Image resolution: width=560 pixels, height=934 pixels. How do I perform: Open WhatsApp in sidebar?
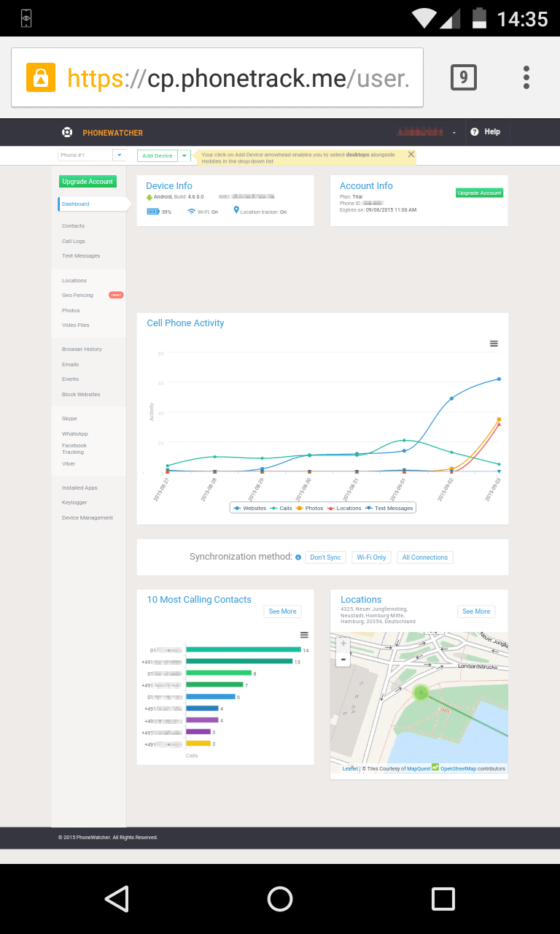75,434
